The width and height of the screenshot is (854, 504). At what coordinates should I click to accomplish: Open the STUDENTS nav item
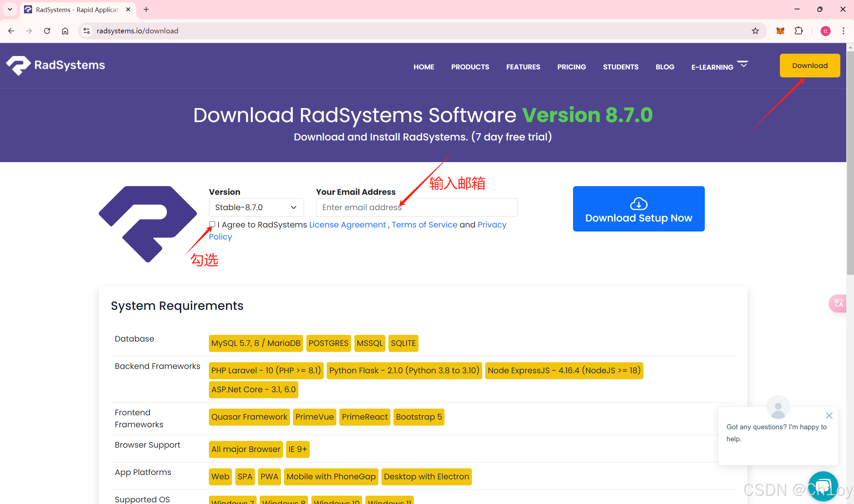coord(621,67)
